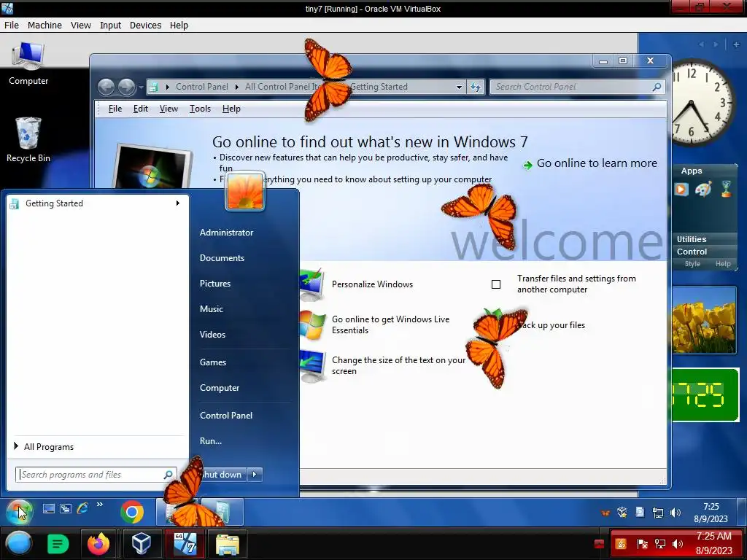Viewport: 747px width, 560px height.
Task: Open Control Panel from Start menu
Action: pyautogui.click(x=226, y=416)
